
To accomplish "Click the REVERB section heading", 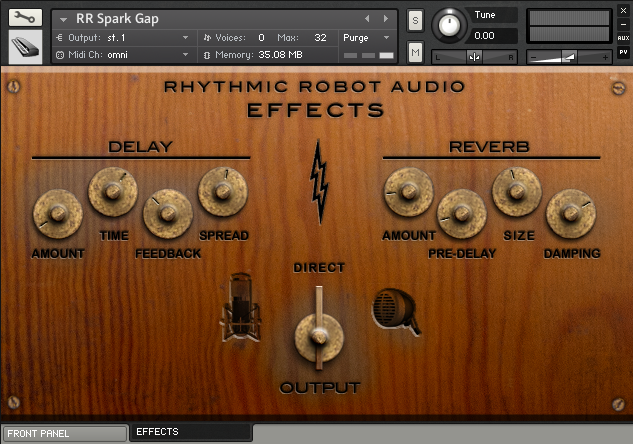I will (x=489, y=147).
